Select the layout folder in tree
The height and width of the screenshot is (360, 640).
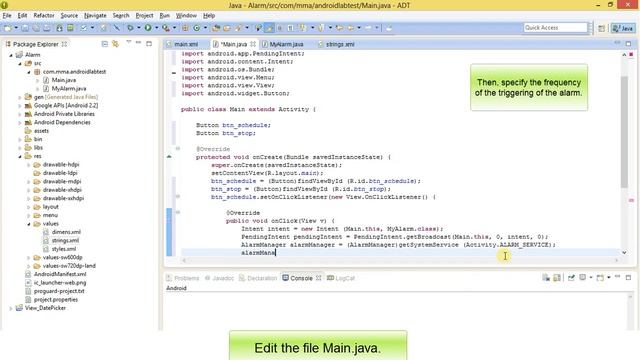pyautogui.click(x=50, y=207)
